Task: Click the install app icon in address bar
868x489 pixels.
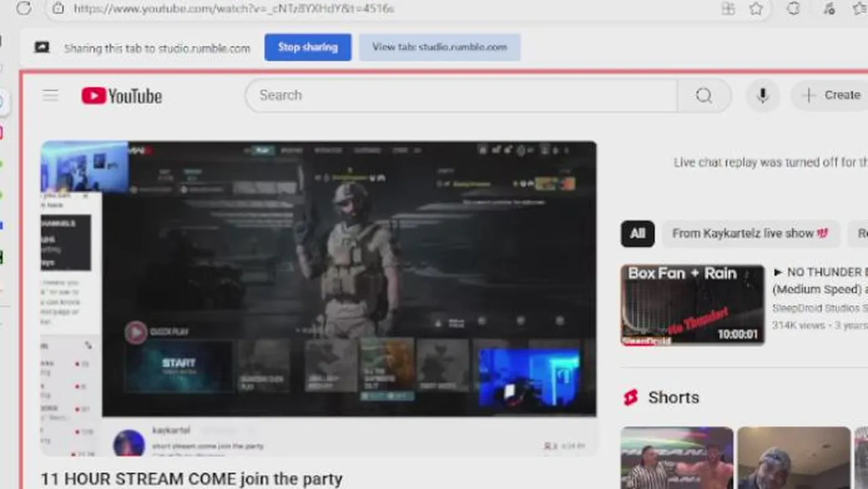Action: pyautogui.click(x=728, y=8)
